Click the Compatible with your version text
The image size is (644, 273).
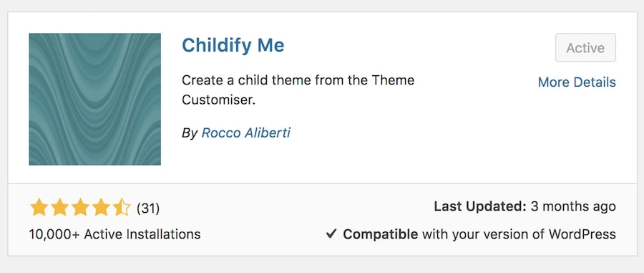pos(479,234)
